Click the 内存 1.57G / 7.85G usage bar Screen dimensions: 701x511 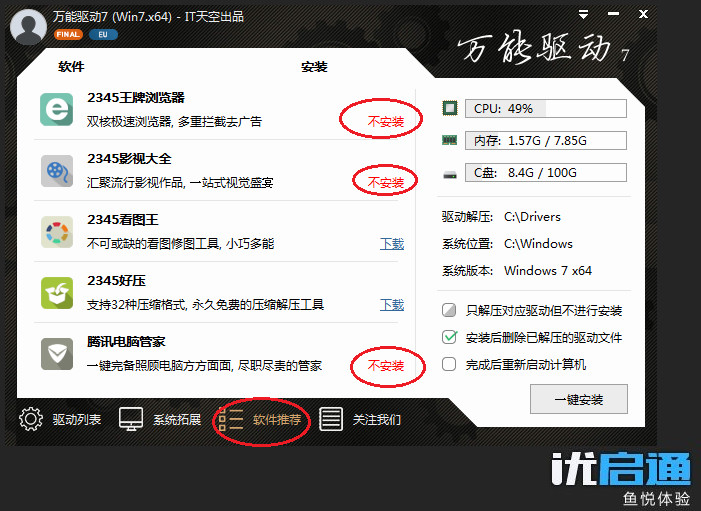tap(546, 140)
